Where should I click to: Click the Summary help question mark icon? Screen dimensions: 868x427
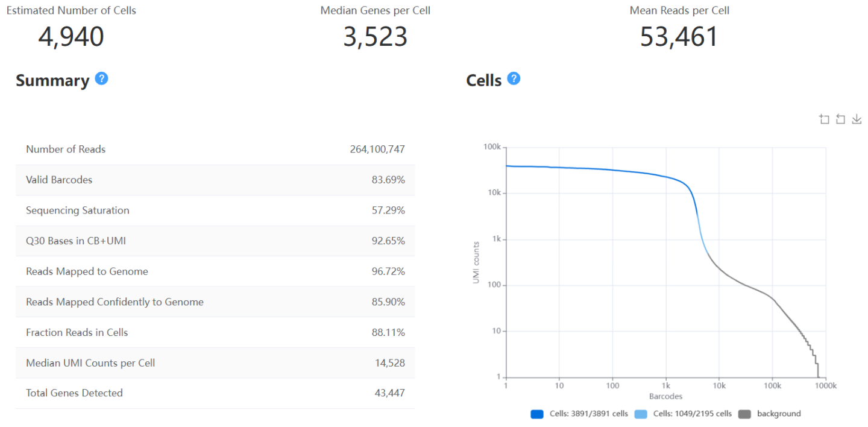[102, 78]
